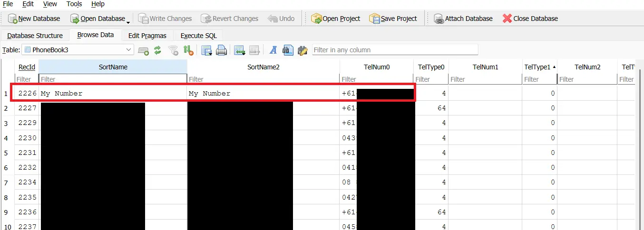Open the File menu
Viewport: 644px width, 230px height.
click(8, 4)
